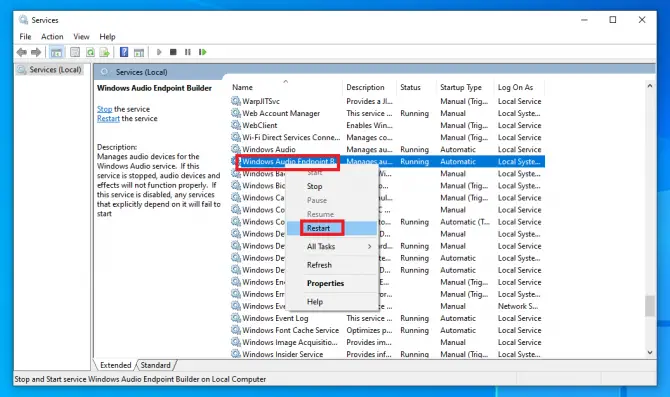
Task: Expand All Tasks submenu
Action: [x=332, y=247]
